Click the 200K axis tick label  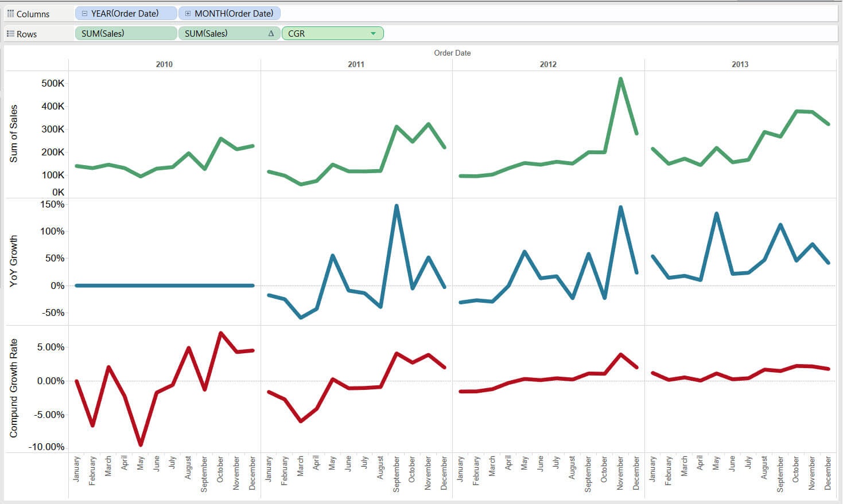[53, 152]
